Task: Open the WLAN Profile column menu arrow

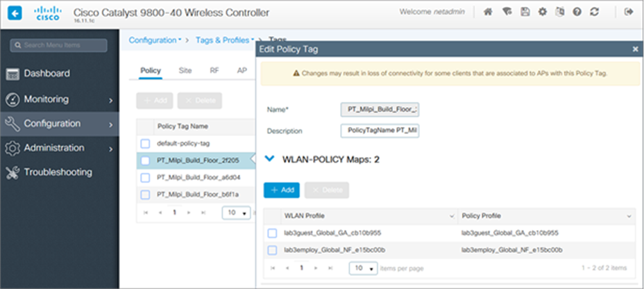Action: [452, 216]
